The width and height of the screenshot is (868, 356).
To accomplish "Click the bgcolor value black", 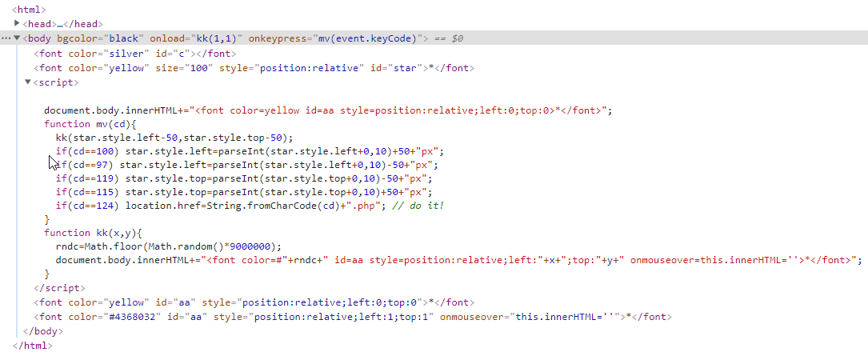I will point(125,38).
